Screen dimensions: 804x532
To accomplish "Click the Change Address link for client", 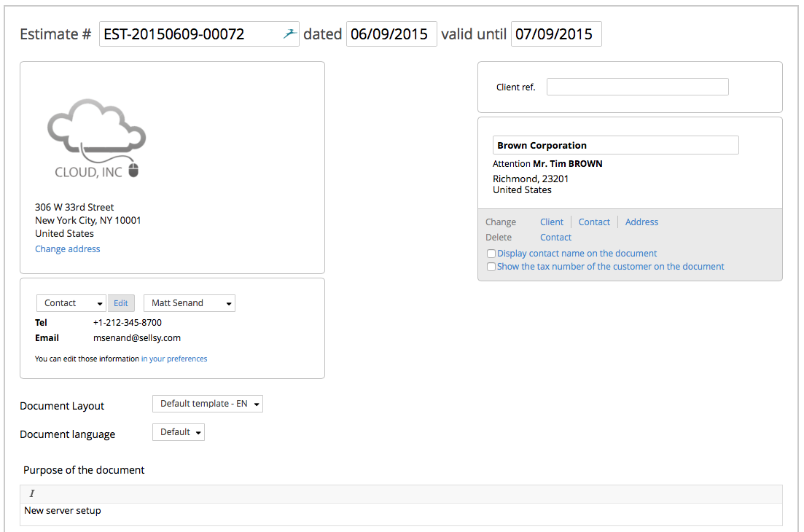I will (x=641, y=222).
